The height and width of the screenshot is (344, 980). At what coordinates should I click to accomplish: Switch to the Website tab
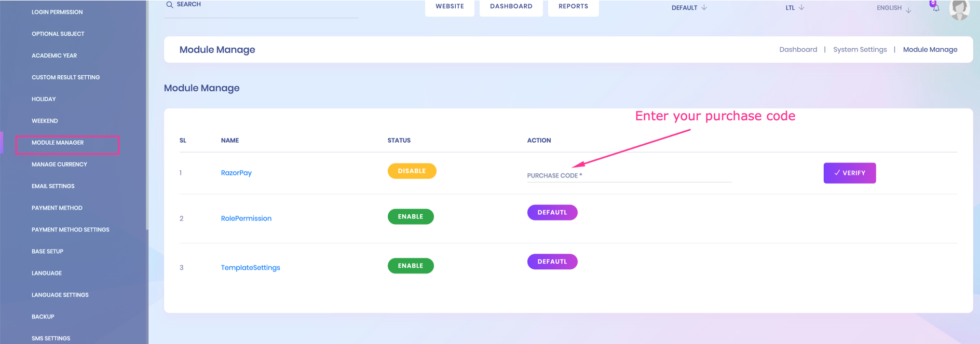click(450, 7)
